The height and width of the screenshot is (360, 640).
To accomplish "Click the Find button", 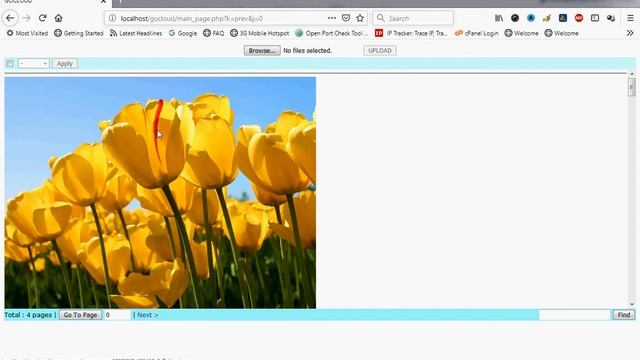I will pyautogui.click(x=624, y=315).
